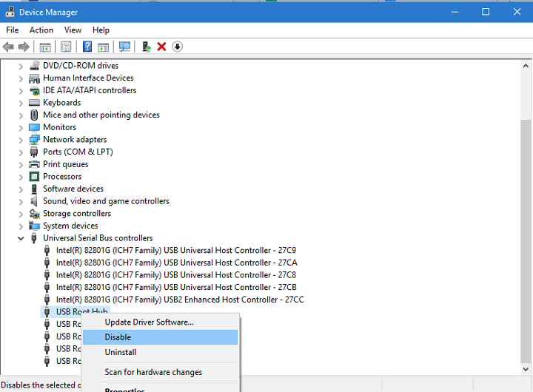Expand the Monitors chevron
The width and height of the screenshot is (533, 392).
coord(21,128)
